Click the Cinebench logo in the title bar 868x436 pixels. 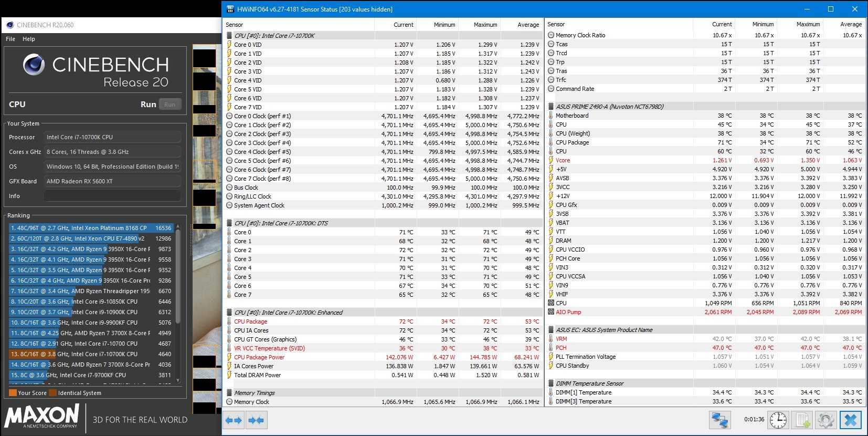click(10, 25)
